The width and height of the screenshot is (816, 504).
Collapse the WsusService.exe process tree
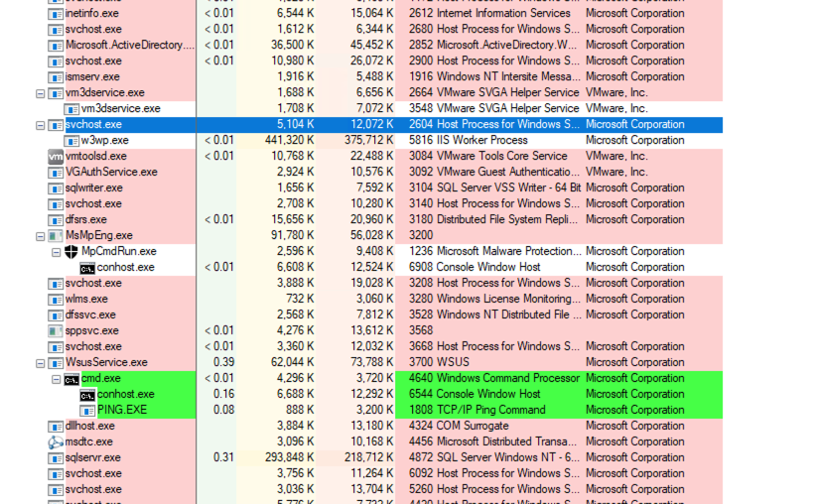[x=40, y=363]
